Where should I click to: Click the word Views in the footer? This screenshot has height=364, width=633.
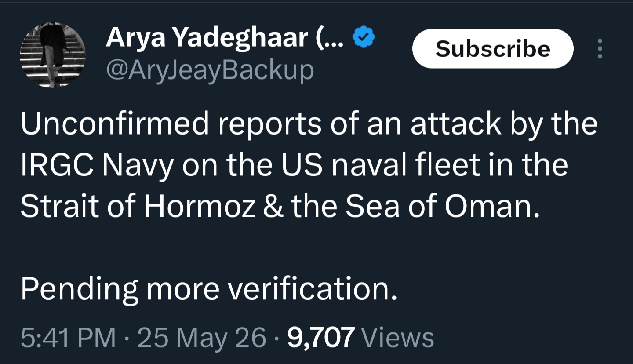click(x=397, y=338)
